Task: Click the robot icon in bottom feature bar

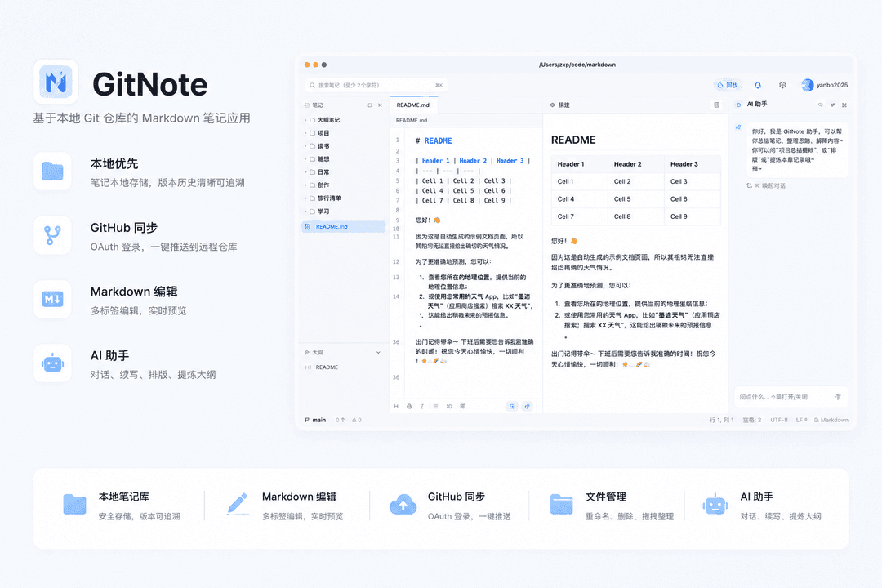Action: coord(715,504)
